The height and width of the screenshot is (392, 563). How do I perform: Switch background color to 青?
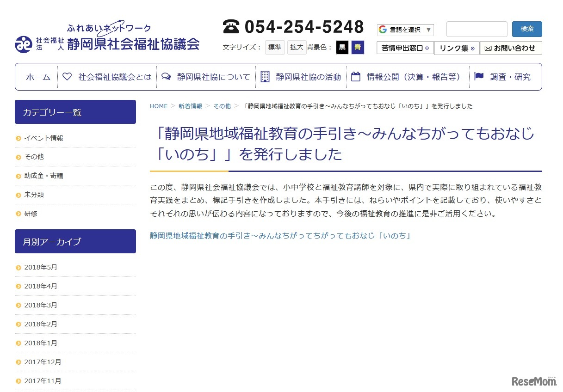[x=358, y=47]
